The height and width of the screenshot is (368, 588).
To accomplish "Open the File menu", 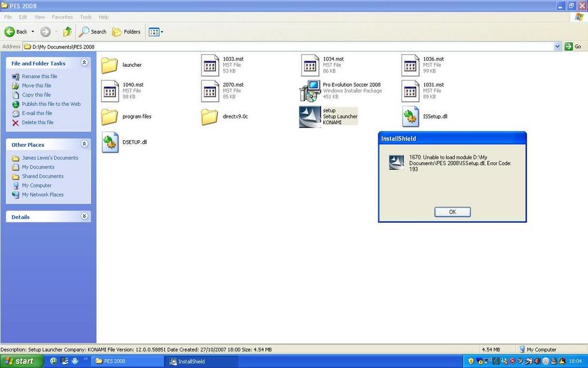I will coord(8,17).
